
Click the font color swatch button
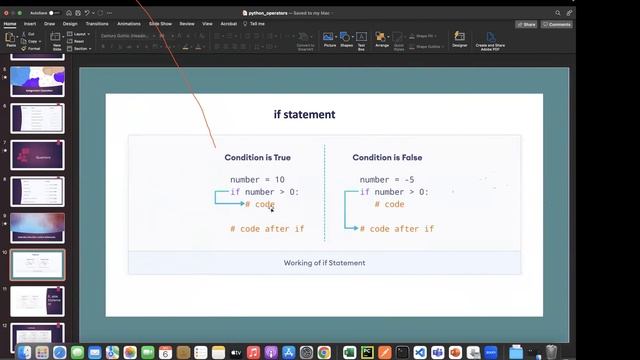click(198, 47)
